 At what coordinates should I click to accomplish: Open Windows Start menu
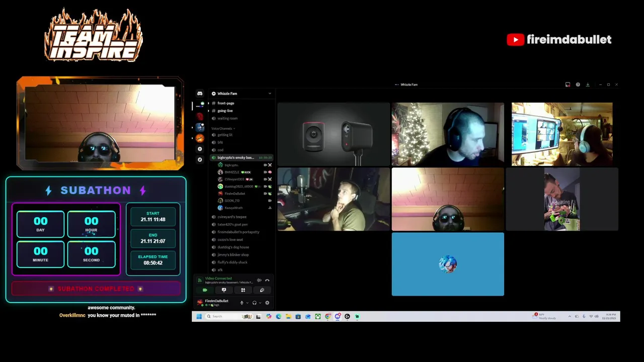199,316
